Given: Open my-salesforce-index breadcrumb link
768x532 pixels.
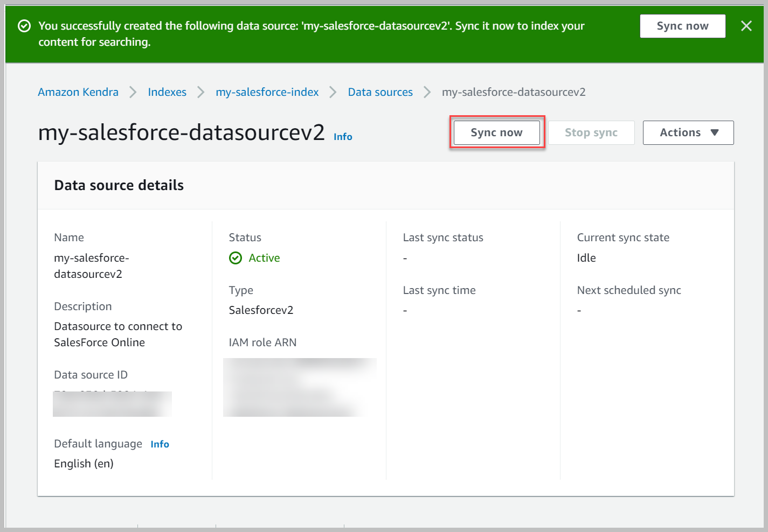Looking at the screenshot, I should click(267, 92).
